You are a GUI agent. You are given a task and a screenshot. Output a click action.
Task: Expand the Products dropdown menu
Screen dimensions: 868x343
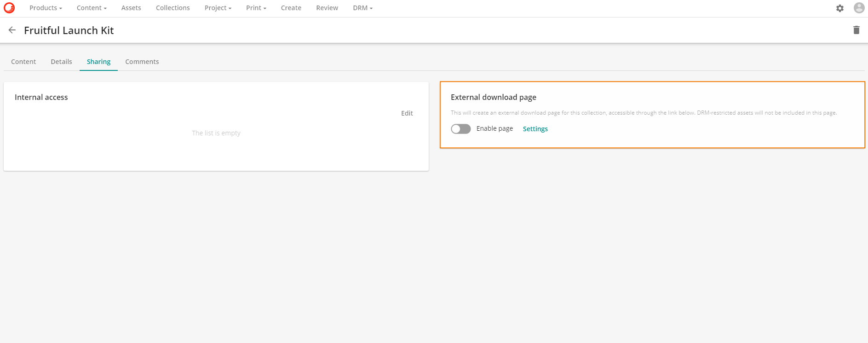click(x=46, y=8)
